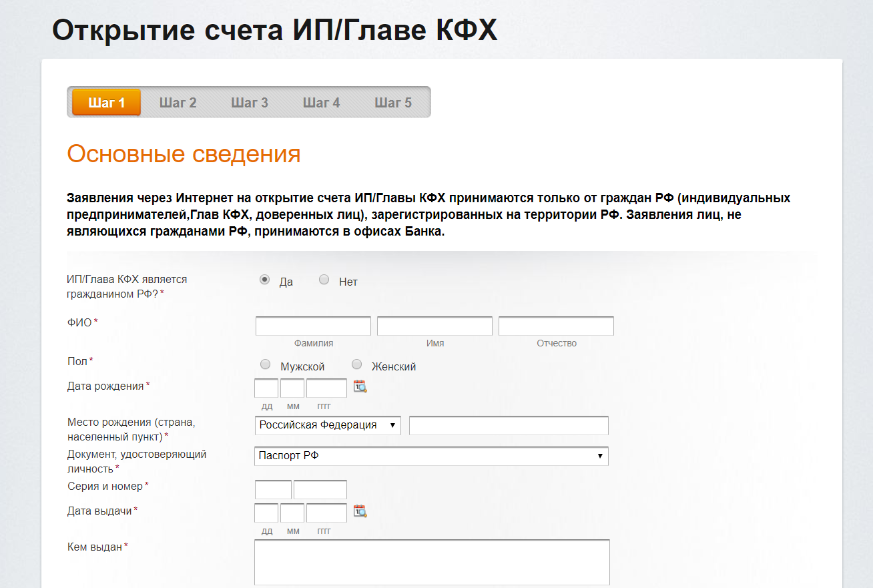Focus the Отчество input field
The width and height of the screenshot is (873, 588).
coord(556,326)
